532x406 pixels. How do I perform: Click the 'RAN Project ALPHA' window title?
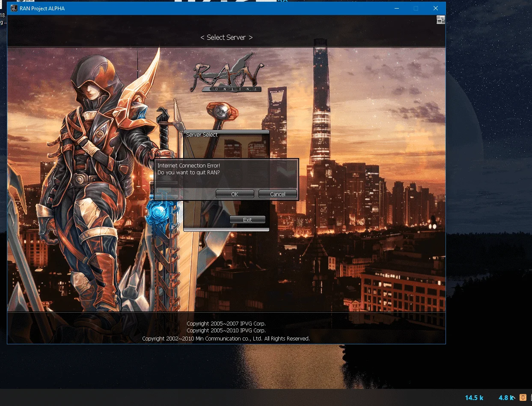42,9
